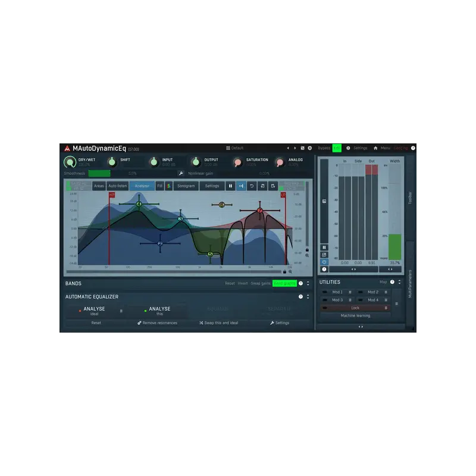Open the top bar Settings
The height and width of the screenshot is (476, 476).
click(x=361, y=148)
